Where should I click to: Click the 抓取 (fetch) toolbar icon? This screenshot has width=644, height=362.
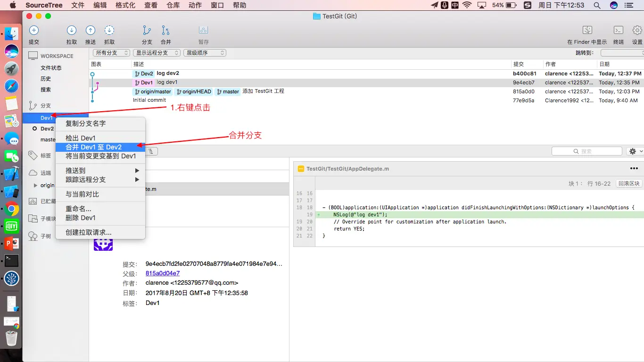click(109, 30)
